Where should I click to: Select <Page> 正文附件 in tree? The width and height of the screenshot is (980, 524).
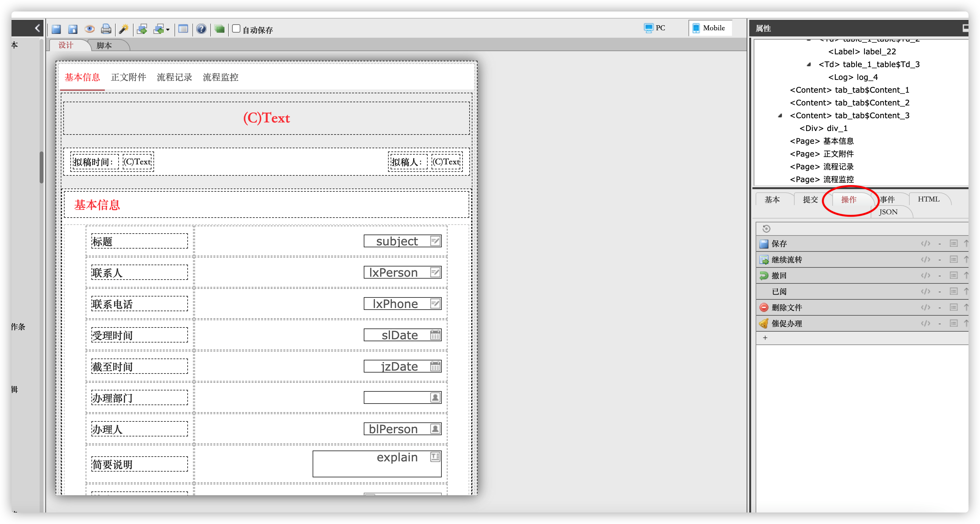(x=822, y=154)
